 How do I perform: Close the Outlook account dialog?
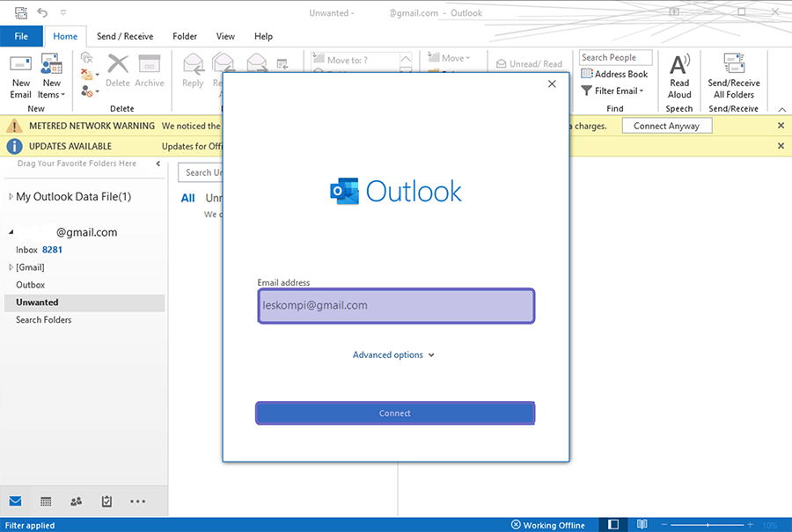552,84
